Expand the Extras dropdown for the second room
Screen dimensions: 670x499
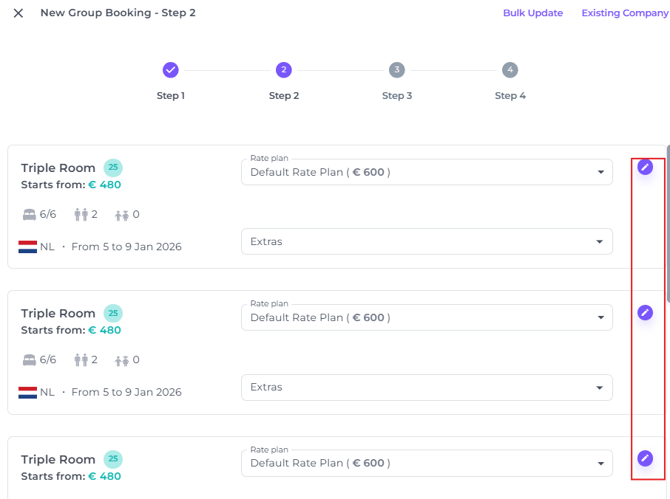426,387
